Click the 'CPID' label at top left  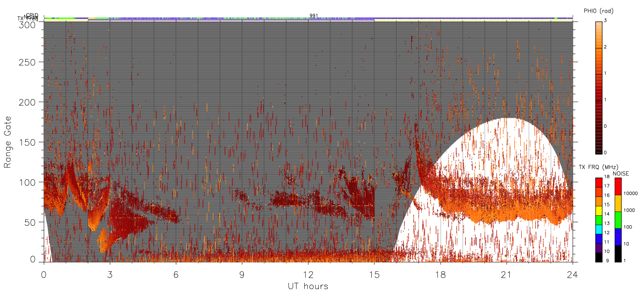32,15
